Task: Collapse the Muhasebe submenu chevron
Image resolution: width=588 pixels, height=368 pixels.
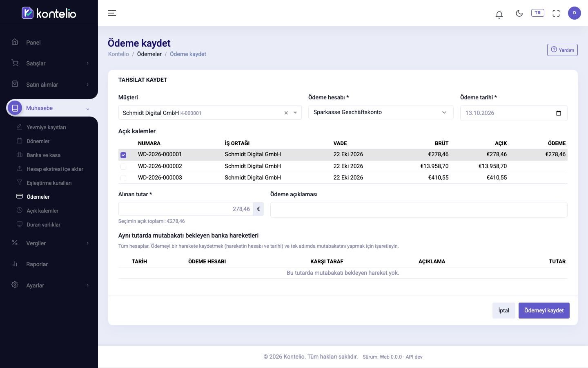Action: point(87,109)
